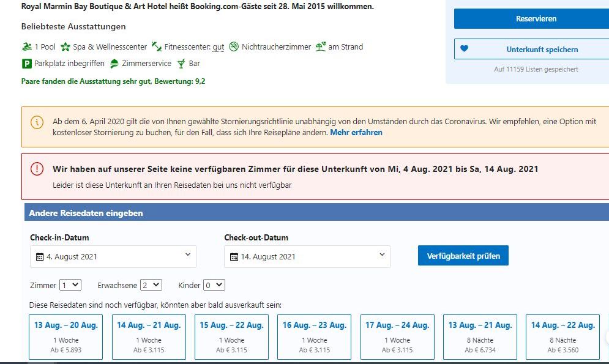
Task: Open the Mehr erfahren link
Action: (x=356, y=133)
